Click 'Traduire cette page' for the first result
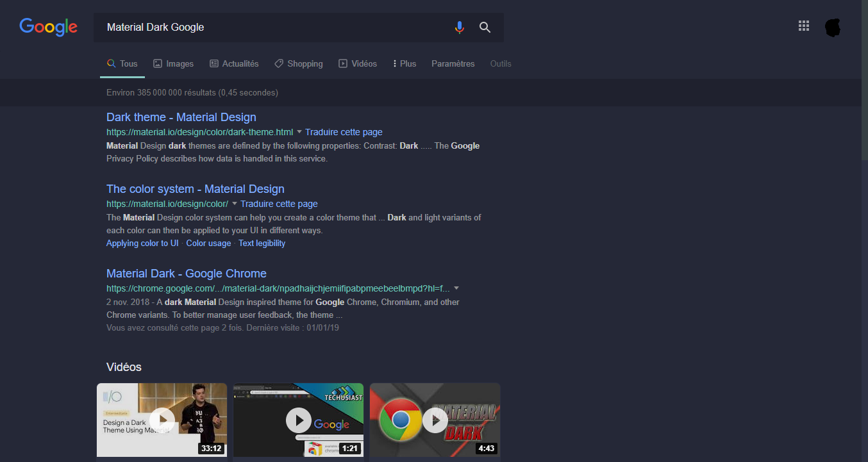This screenshot has width=868, height=462. coord(344,132)
